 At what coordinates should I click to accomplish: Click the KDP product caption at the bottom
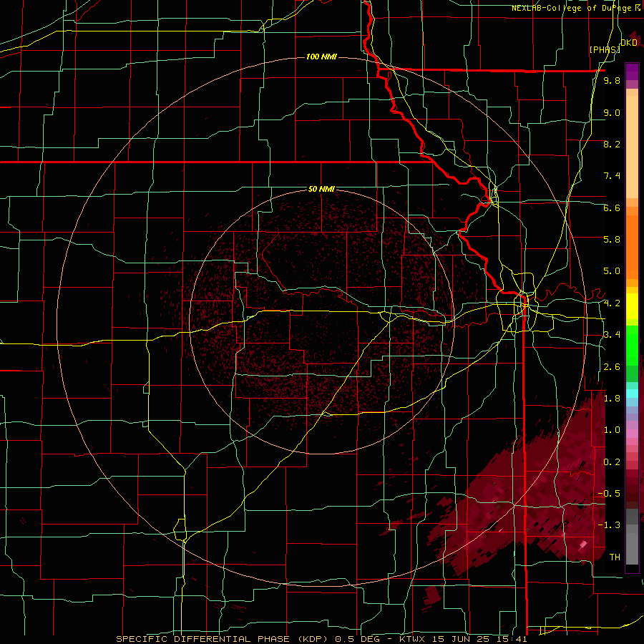tap(321, 639)
